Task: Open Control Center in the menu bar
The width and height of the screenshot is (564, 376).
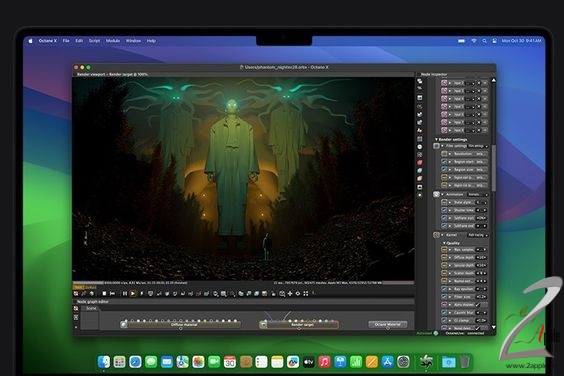Action: pyautogui.click(x=495, y=41)
